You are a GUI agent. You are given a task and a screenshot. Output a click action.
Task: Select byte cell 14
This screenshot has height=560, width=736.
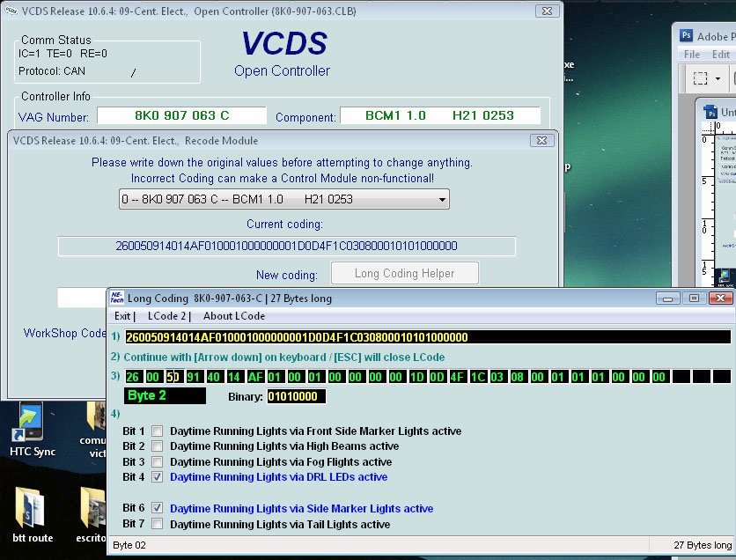pos(234,377)
